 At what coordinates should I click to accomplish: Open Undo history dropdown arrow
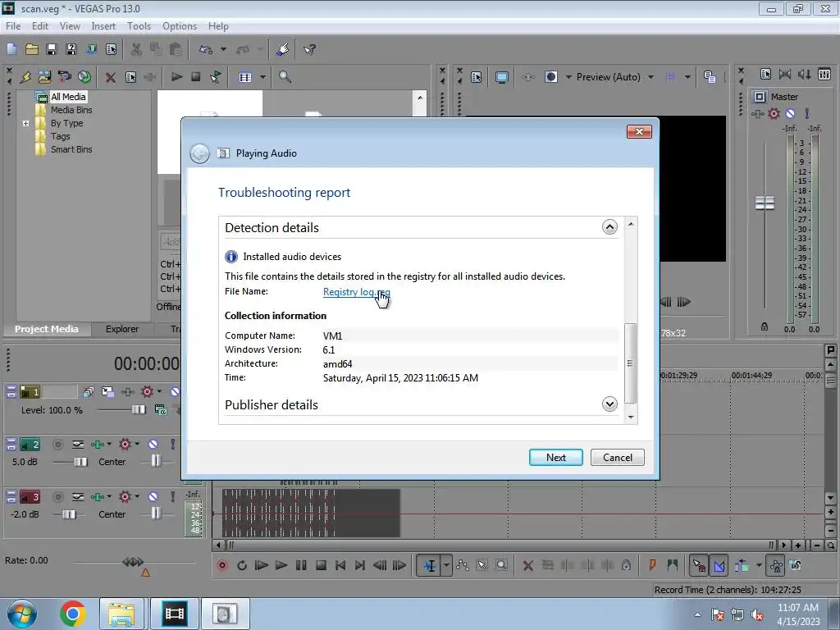[223, 49]
